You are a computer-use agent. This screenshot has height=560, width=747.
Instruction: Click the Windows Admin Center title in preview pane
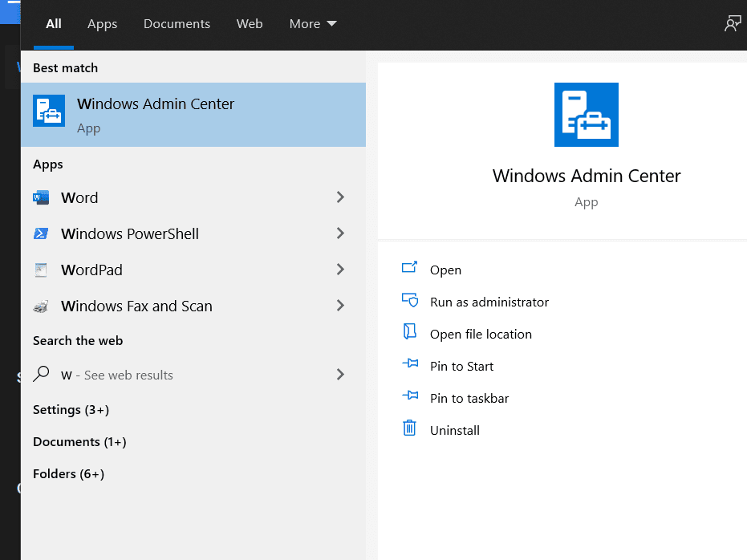[x=587, y=176]
